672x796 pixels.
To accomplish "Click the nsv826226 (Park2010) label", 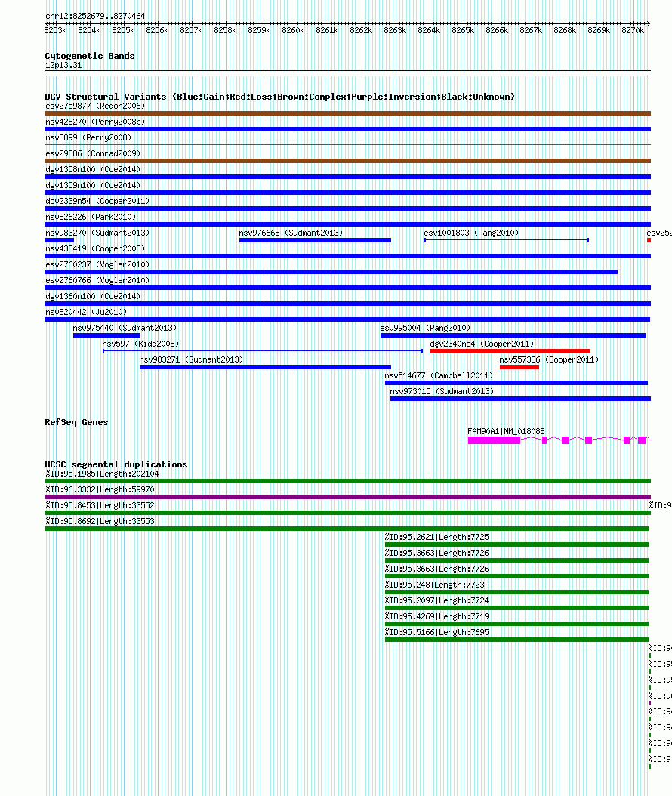I will [91, 217].
